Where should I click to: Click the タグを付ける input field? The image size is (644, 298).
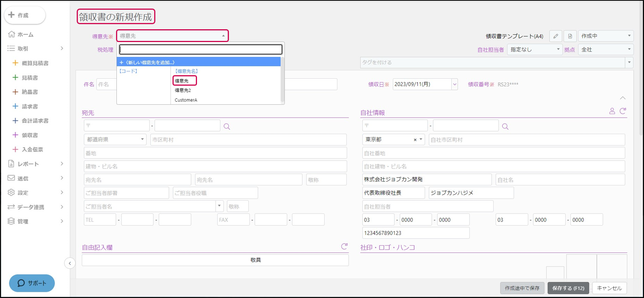click(x=493, y=62)
